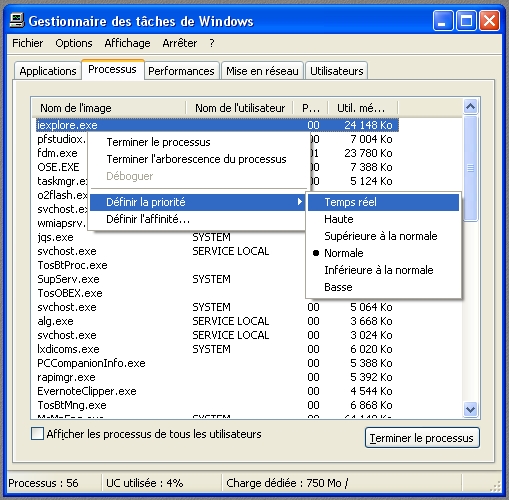Image resolution: width=509 pixels, height=500 pixels.
Task: Click the scroll down arrow of process list
Action: click(470, 409)
